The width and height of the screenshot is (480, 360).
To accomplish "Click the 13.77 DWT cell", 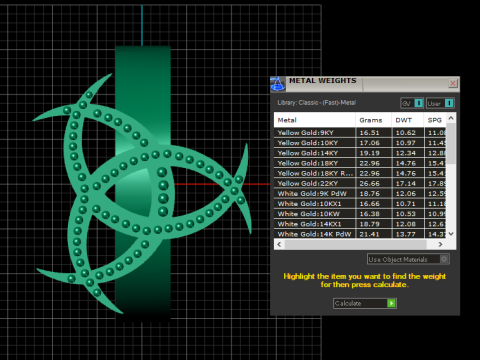I will (x=408, y=234).
